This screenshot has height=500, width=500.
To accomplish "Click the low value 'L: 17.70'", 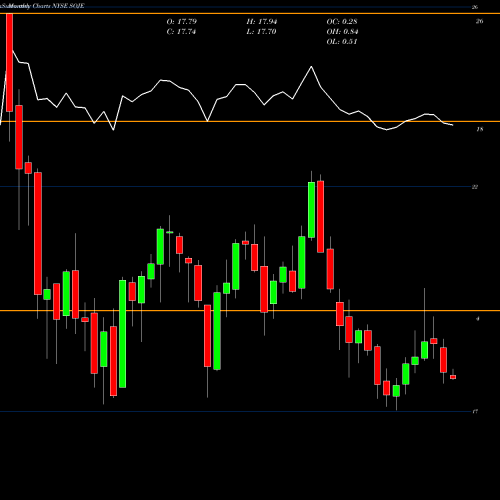I will 261,32.
